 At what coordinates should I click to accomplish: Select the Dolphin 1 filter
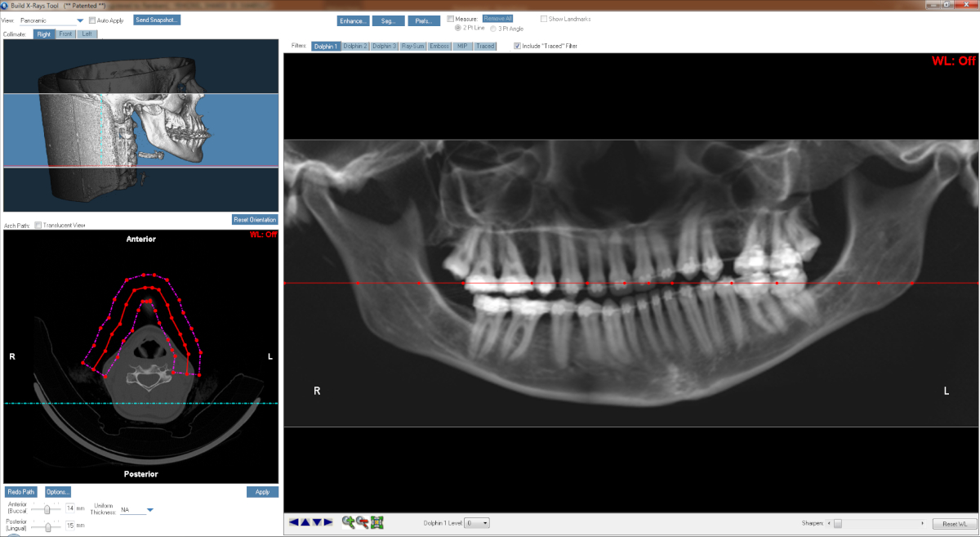(325, 47)
